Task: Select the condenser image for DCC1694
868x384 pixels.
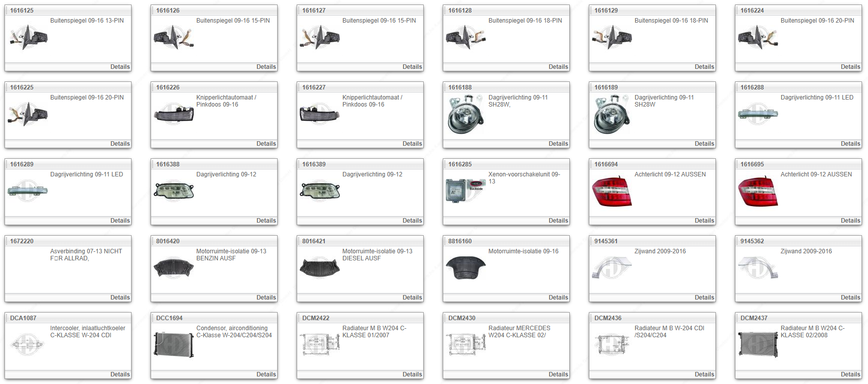Action: tap(174, 344)
